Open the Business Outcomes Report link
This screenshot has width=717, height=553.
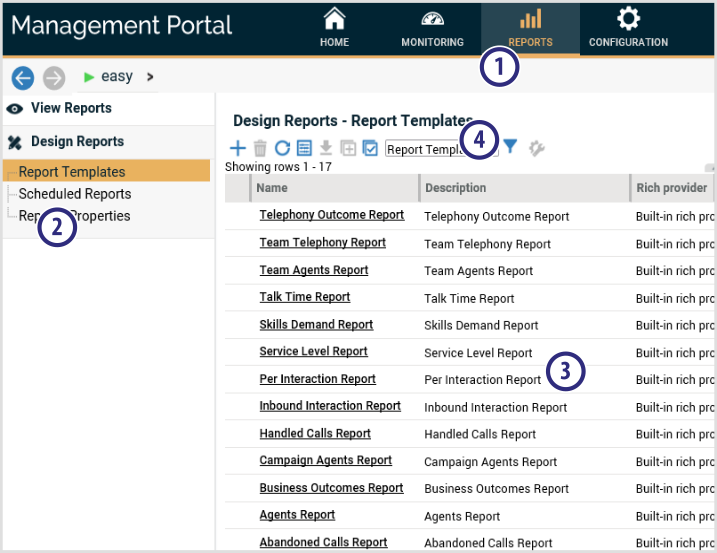(x=331, y=488)
